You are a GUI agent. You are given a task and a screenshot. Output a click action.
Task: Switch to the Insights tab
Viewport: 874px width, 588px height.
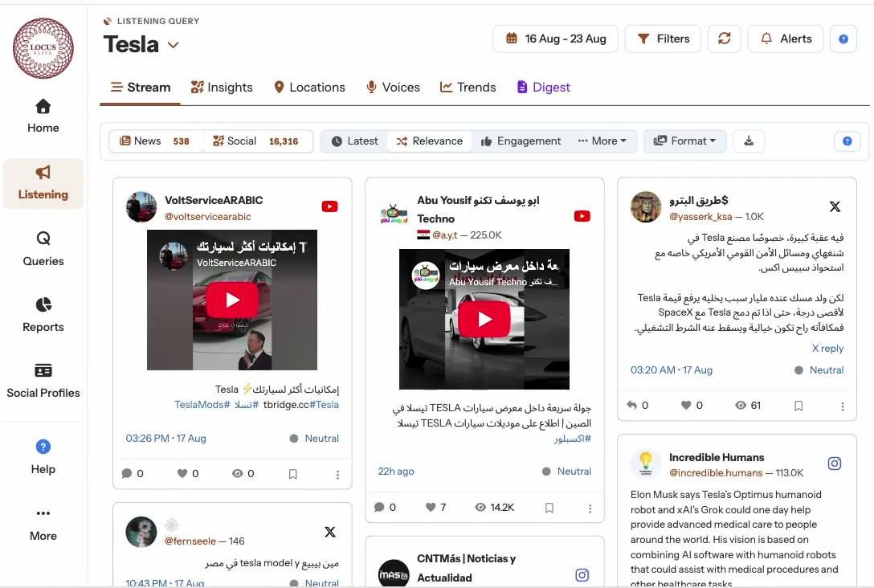[221, 88]
